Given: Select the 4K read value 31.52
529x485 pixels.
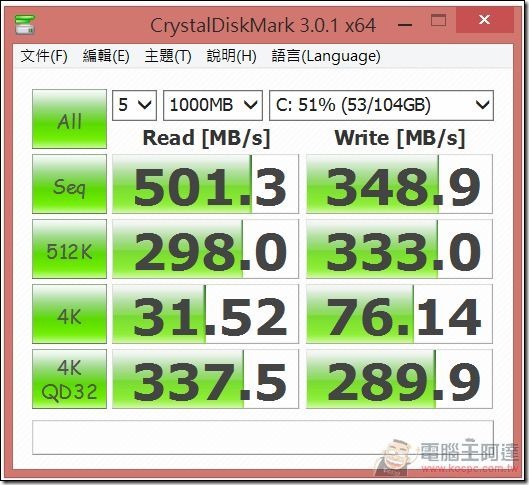Looking at the screenshot, I should 205,314.
